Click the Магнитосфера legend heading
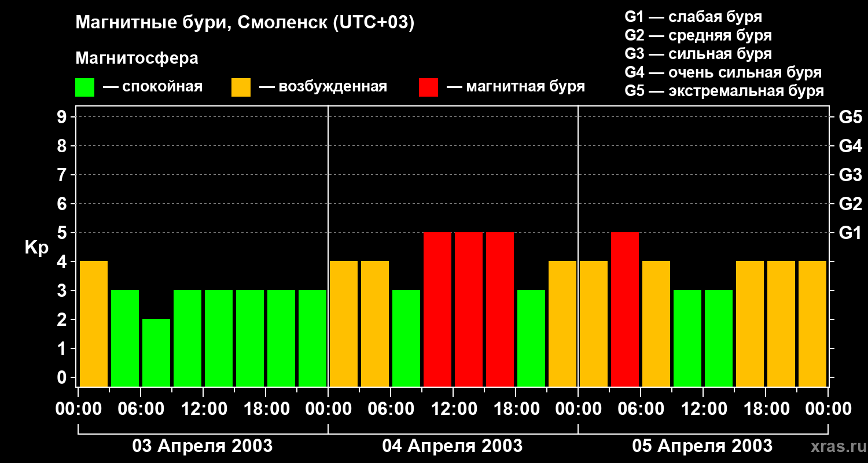The width and height of the screenshot is (868, 463). (x=137, y=58)
